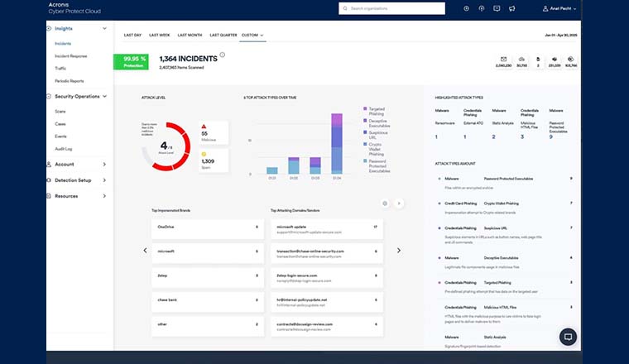Open the Custom date range dropdown
This screenshot has height=364, width=629.
(252, 36)
